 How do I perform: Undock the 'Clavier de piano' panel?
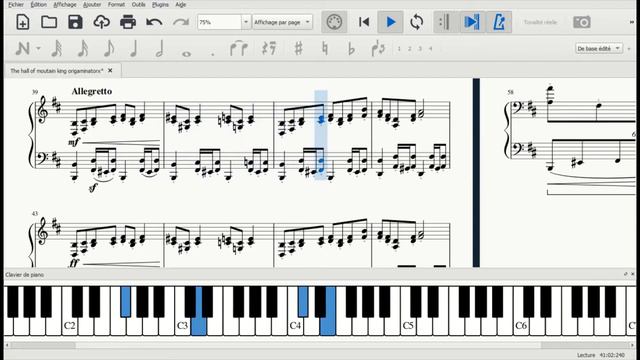[626, 274]
